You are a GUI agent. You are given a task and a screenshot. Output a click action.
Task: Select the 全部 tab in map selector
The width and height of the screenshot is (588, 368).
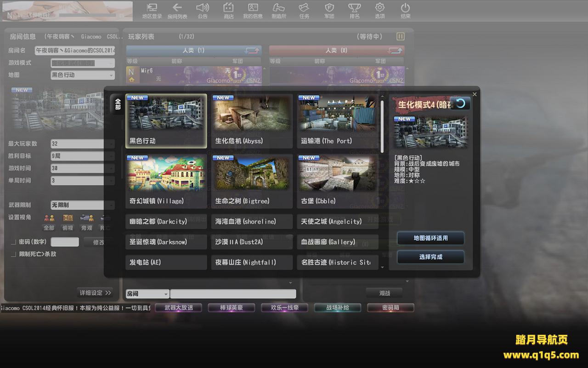click(x=118, y=104)
